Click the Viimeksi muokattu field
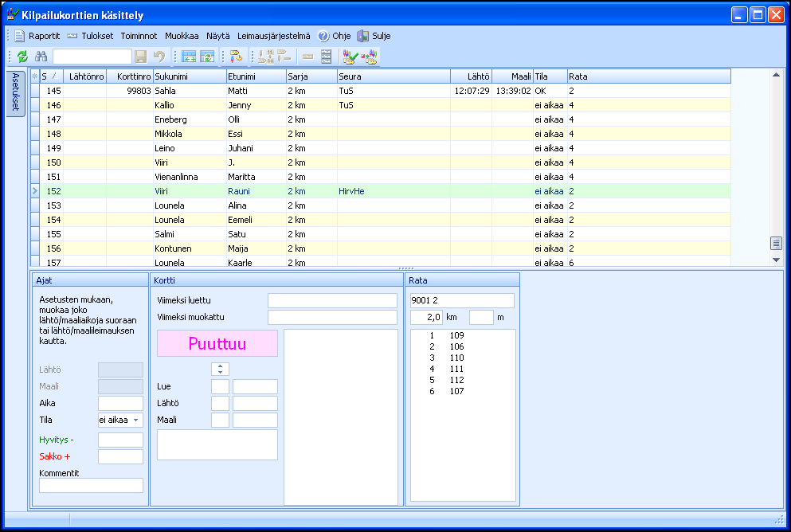 [x=332, y=318]
